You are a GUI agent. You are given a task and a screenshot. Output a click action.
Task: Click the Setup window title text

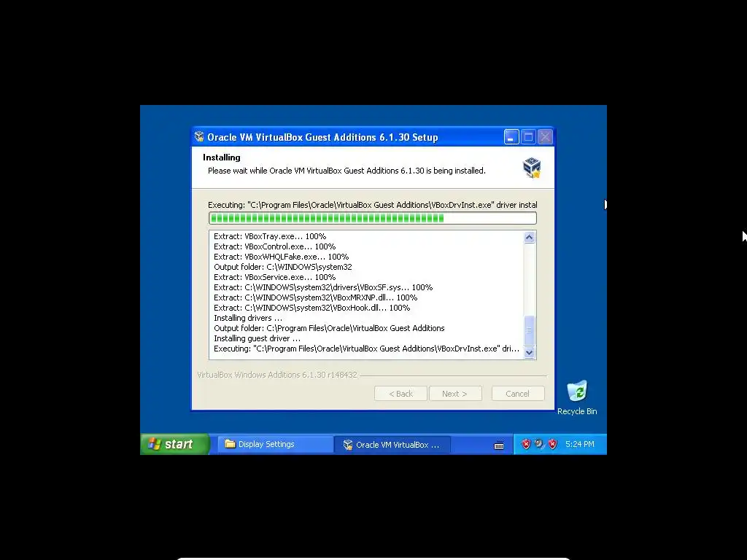tap(322, 138)
